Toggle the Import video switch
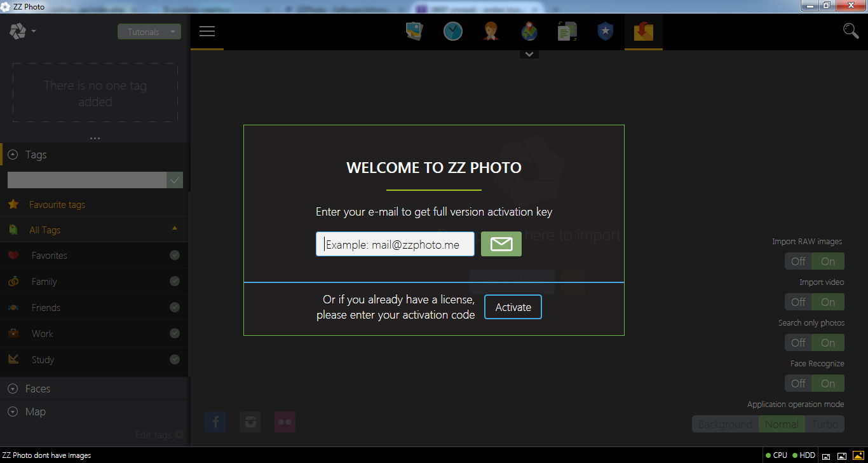 (815, 302)
